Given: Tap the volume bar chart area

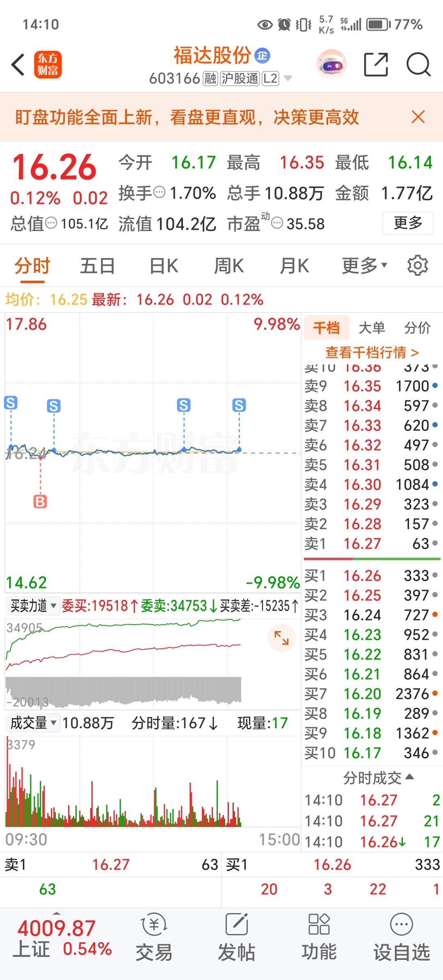Looking at the screenshot, I should click(x=153, y=782).
